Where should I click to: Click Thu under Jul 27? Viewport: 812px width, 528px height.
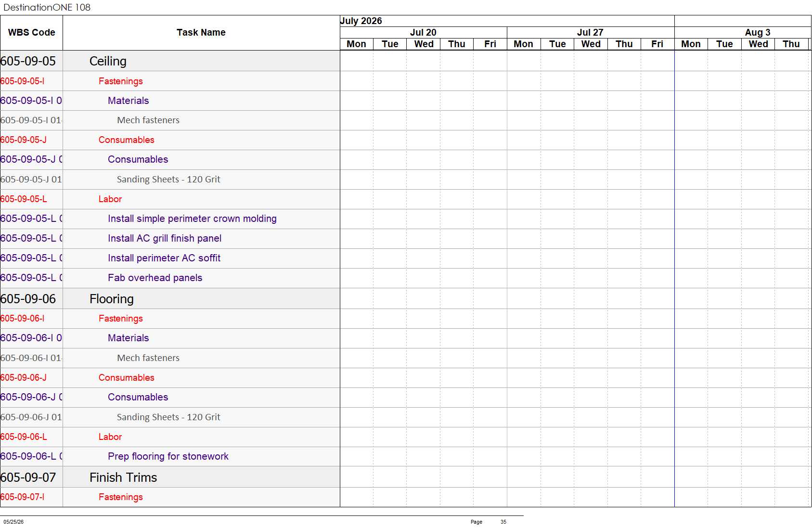tap(624, 44)
